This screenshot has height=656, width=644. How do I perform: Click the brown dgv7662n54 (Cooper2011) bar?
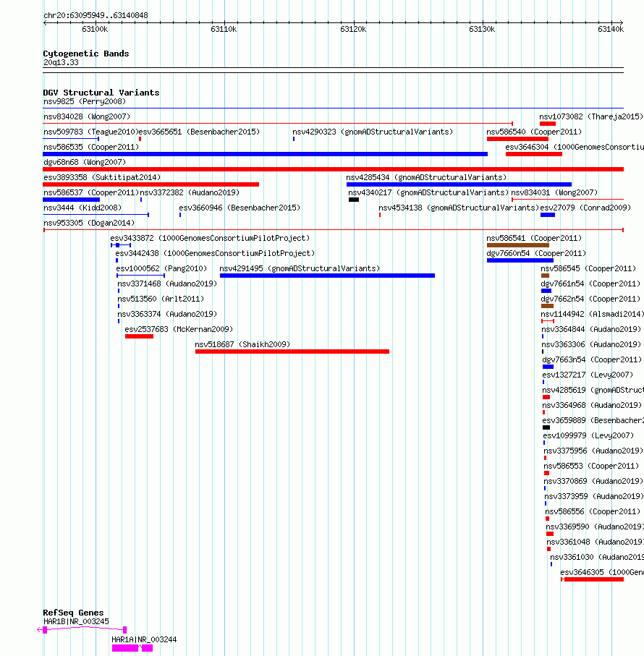pos(547,306)
